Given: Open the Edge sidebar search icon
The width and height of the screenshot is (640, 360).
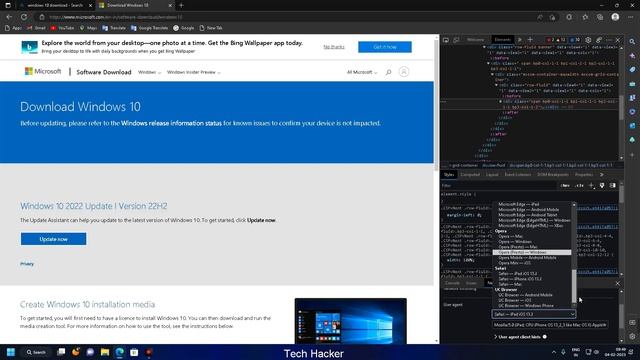Looking at the screenshot, I should coord(632,42).
